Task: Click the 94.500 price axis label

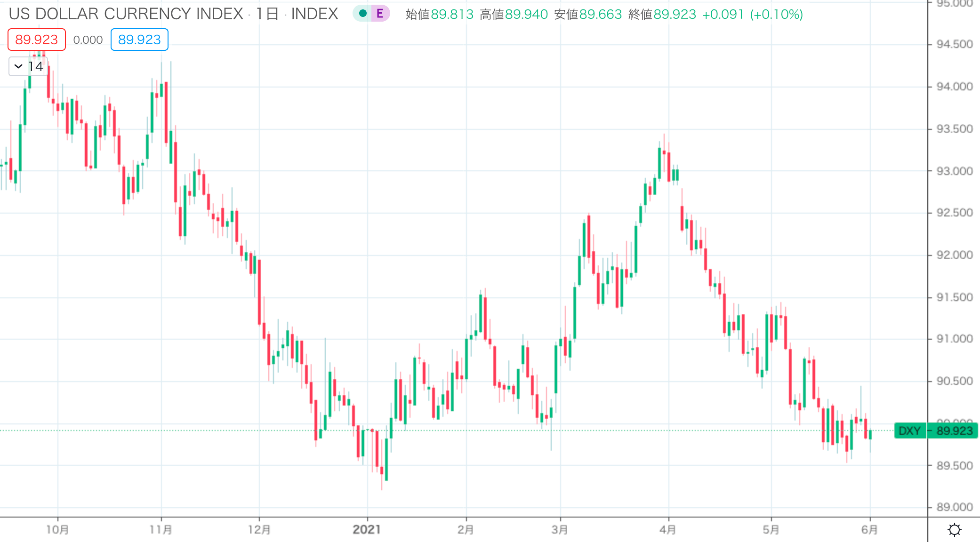Action: coord(955,44)
